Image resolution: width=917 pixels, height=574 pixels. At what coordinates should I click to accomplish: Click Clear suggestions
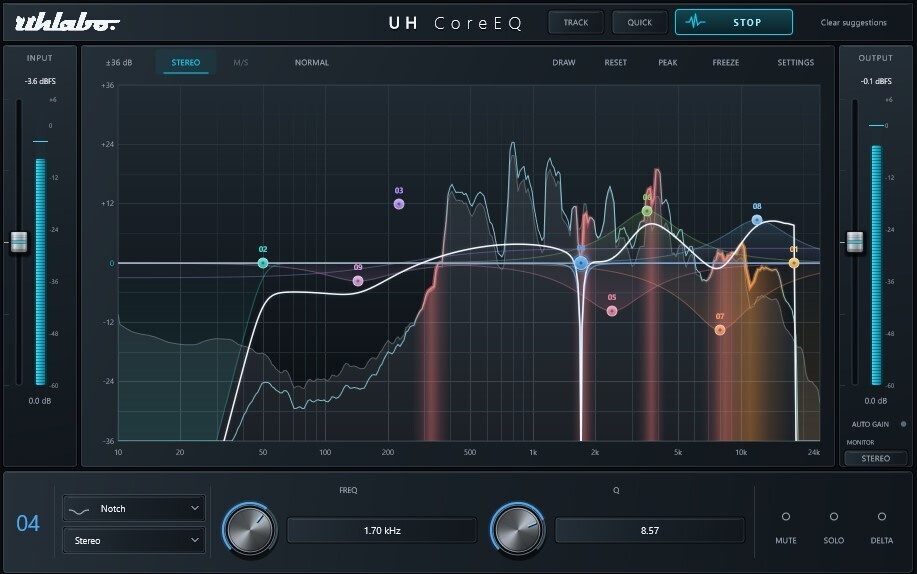[x=853, y=23]
